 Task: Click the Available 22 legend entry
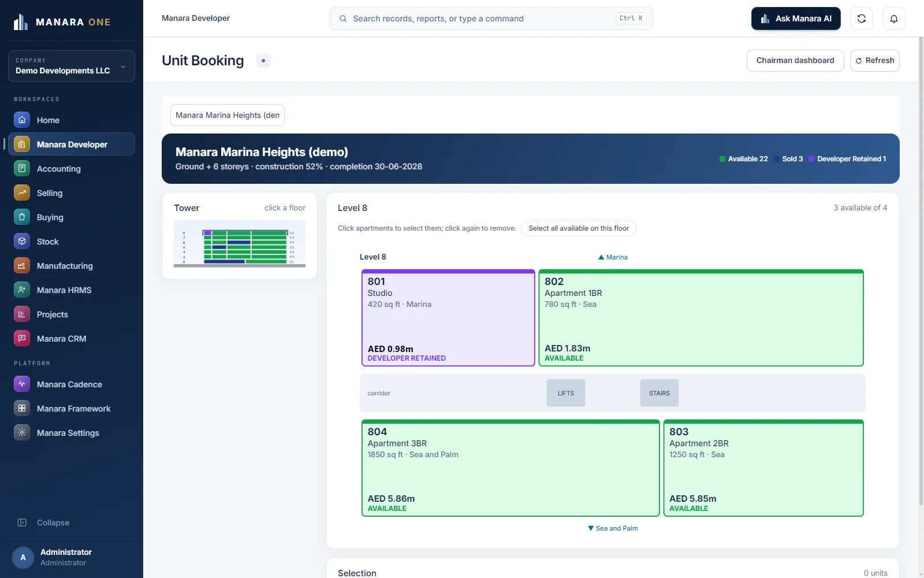[744, 159]
